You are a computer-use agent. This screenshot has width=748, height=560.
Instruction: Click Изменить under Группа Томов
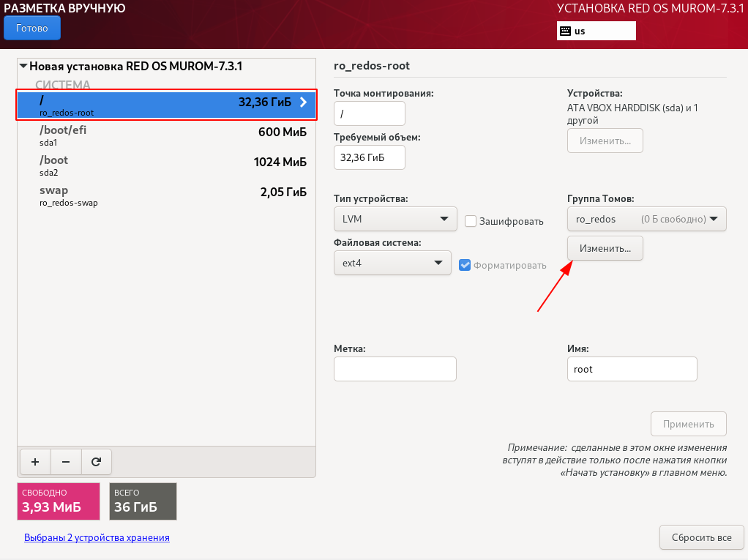[x=605, y=248]
